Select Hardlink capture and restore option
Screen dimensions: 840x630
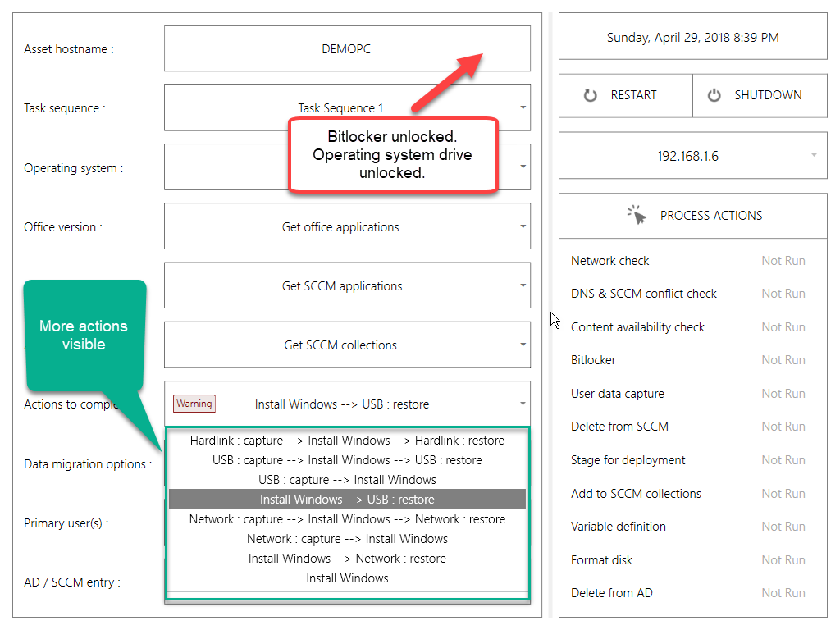point(347,441)
